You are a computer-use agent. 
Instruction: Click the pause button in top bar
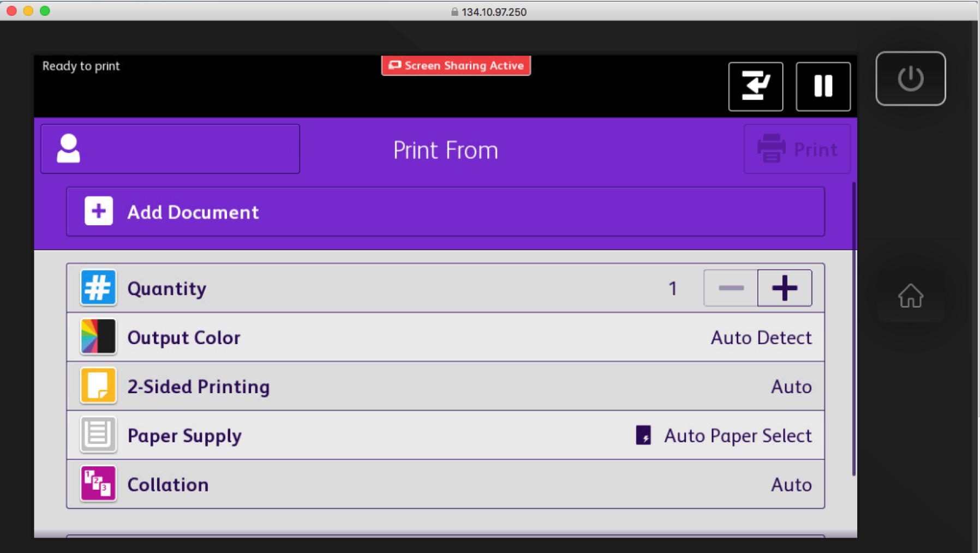coord(823,86)
